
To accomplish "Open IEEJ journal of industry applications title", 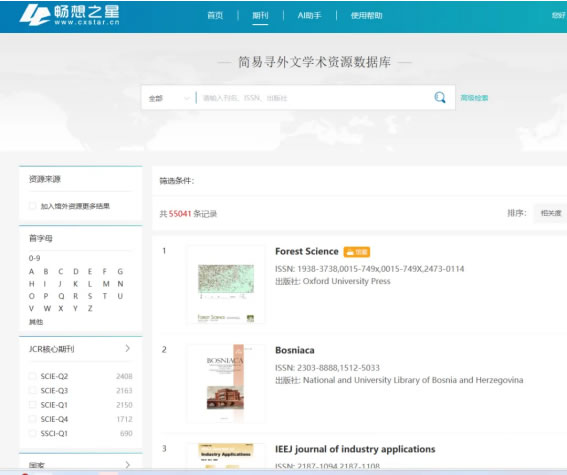I will click(x=355, y=449).
